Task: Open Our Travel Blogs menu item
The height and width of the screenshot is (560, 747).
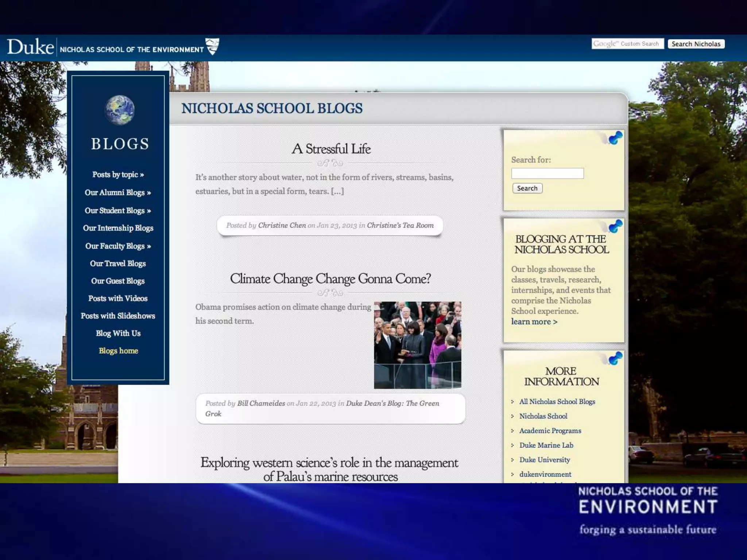Action: tap(118, 264)
